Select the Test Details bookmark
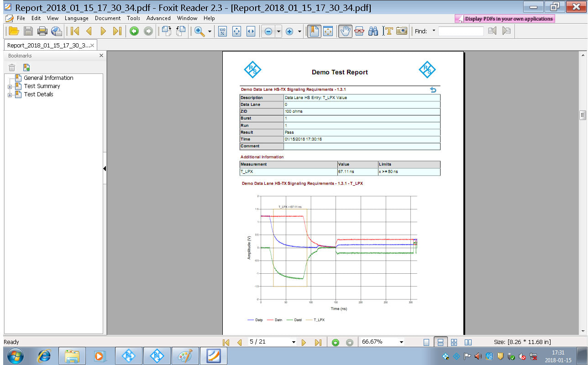Image resolution: width=588 pixels, height=365 pixels. pyautogui.click(x=38, y=94)
